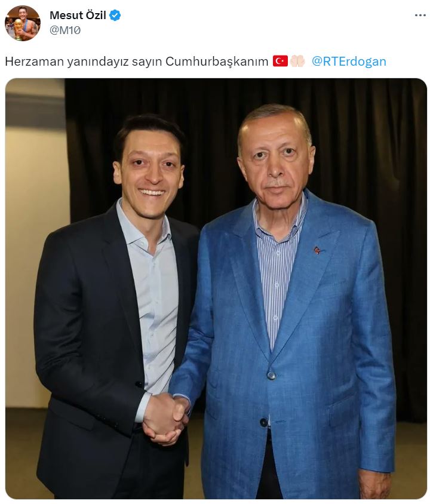Open the attached photo in full view

tap(216, 288)
